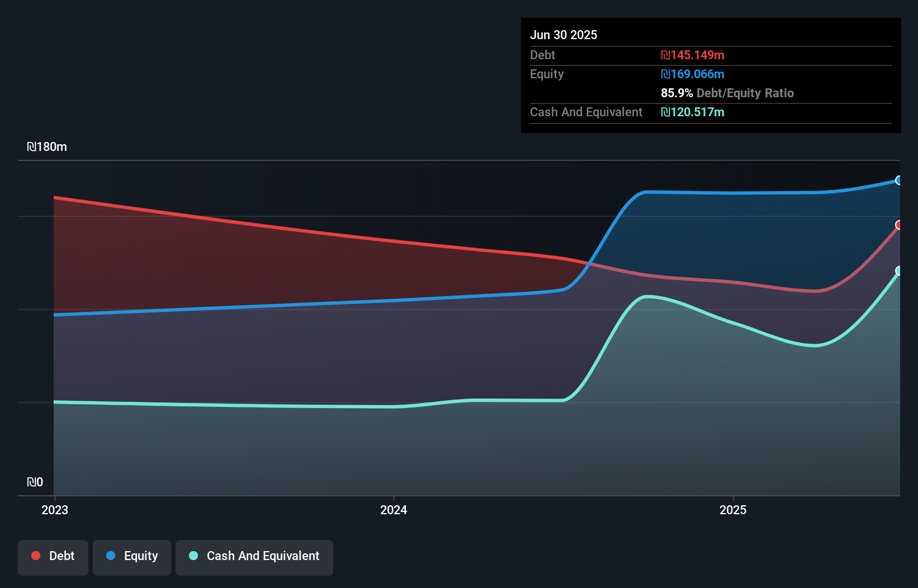Click the blue Equity endpoint marker
The image size is (918, 588).
tap(899, 180)
